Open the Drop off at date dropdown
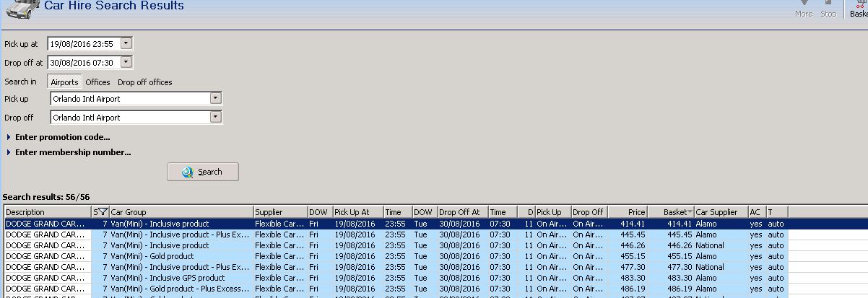868x298 pixels. (126, 62)
